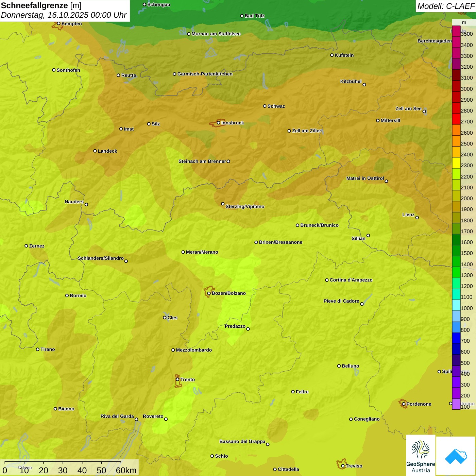Click the blue cloud logo icon
Image resolution: width=476 pixels, height=476 pixels.
[456, 456]
